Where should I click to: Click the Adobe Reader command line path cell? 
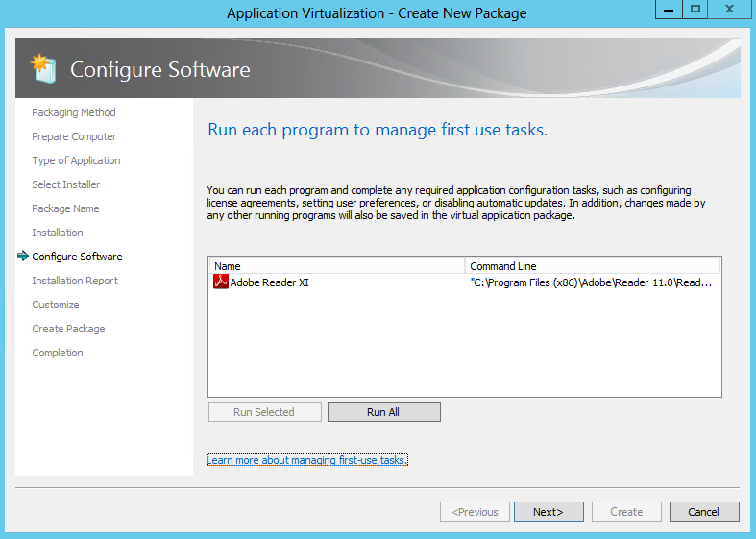[591, 282]
